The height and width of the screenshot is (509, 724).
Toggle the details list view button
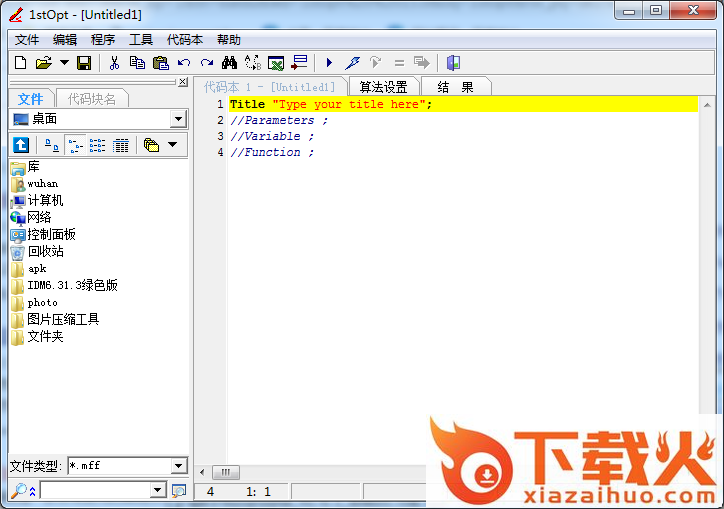pos(121,145)
